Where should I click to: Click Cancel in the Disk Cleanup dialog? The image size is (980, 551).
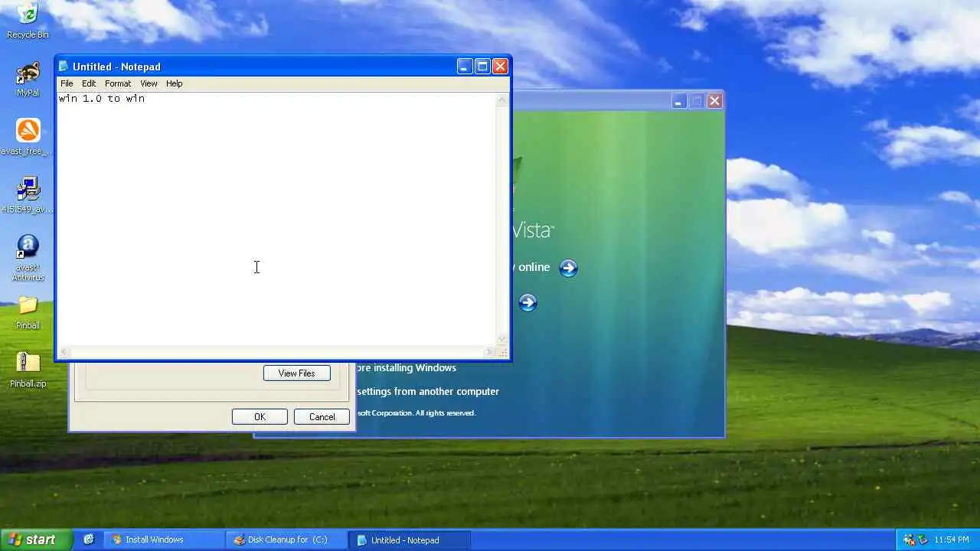pyautogui.click(x=322, y=417)
